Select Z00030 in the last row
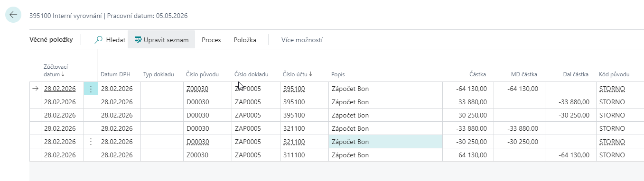644x181 pixels. pyautogui.click(x=197, y=155)
